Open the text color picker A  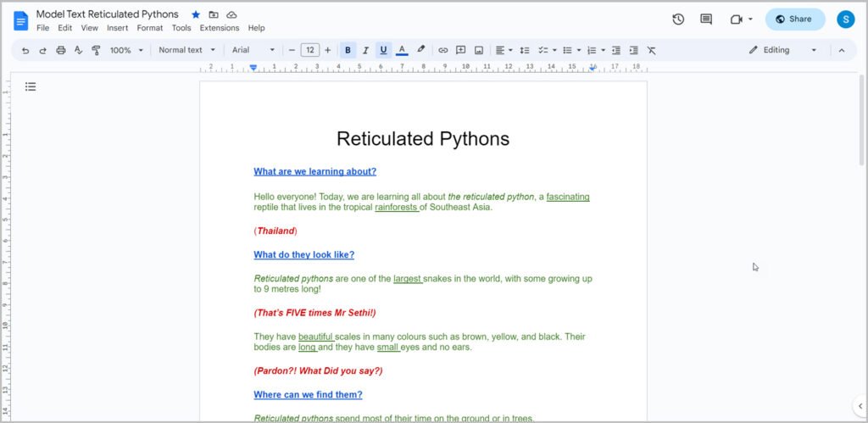pos(402,50)
